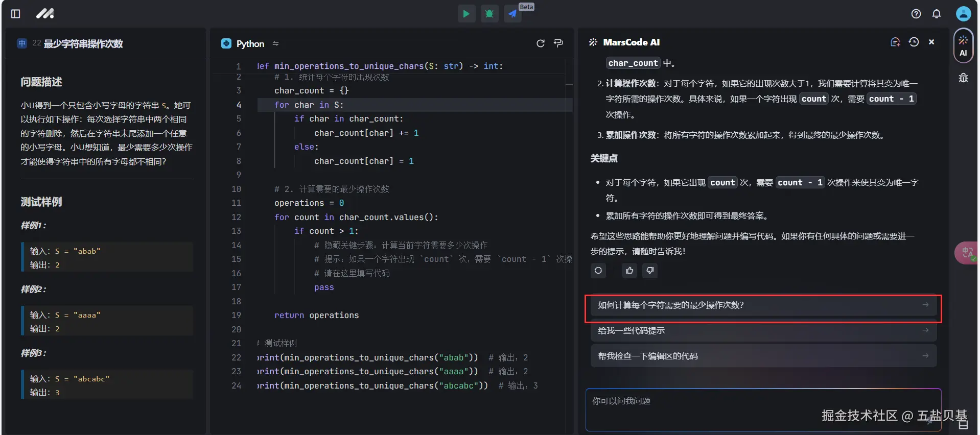Switch language via swap arrows beside Python
980x435 pixels.
click(x=276, y=43)
